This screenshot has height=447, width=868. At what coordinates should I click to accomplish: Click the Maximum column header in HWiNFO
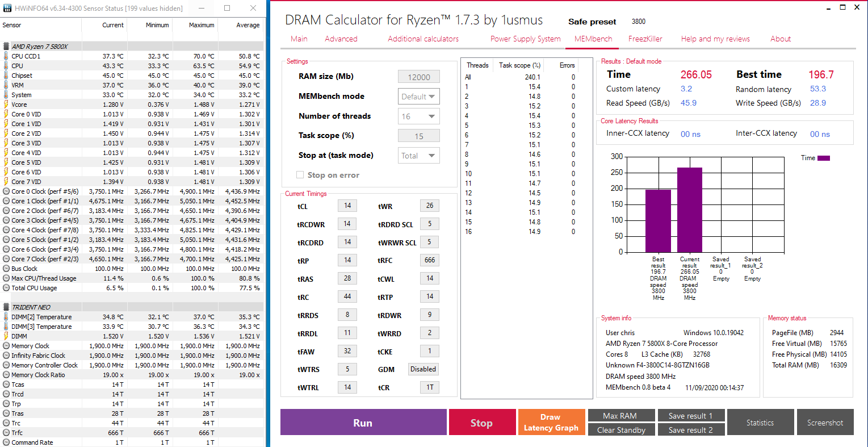point(202,25)
